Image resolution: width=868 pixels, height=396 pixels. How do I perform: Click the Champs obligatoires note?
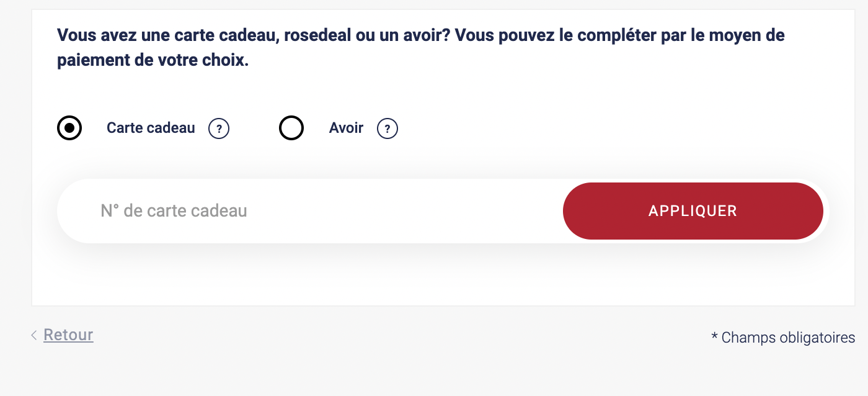coord(783,338)
